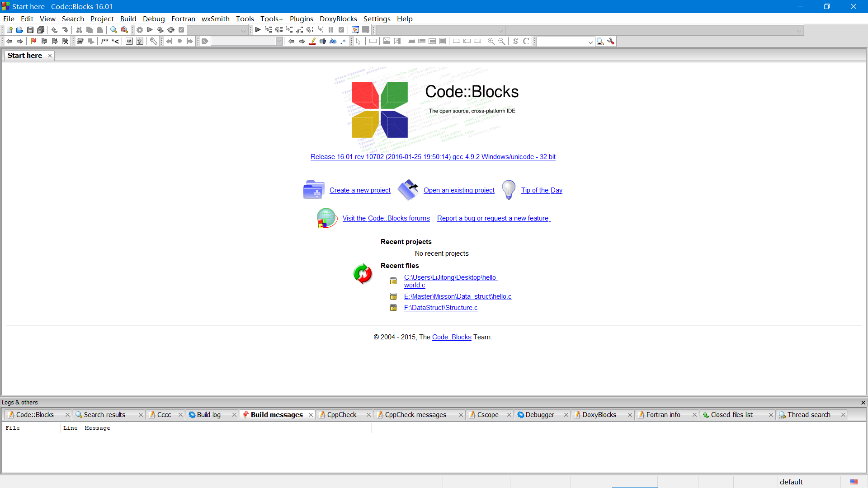The height and width of the screenshot is (488, 868).
Task: Expand the wide code completion scope dropdown
Action: click(799, 30)
